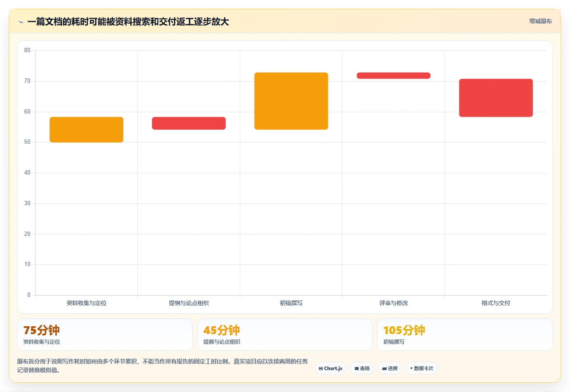Click the thin red 评审与修改 bar
The image size is (570, 392).
coord(394,75)
